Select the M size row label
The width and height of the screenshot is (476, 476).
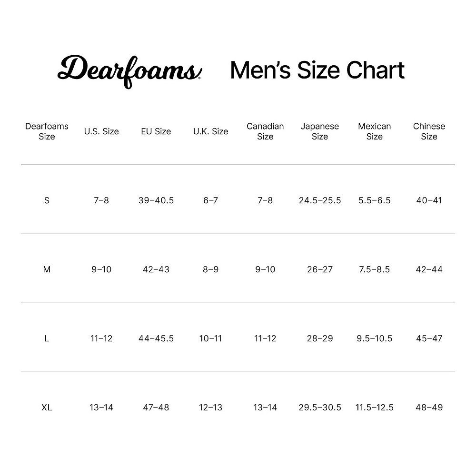(x=47, y=269)
